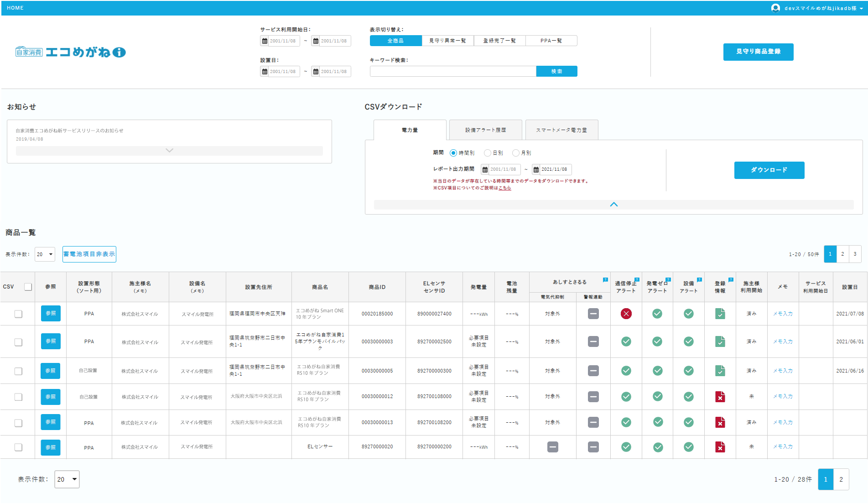Click help badge on 発電ゼロアラート header
The image size is (868, 504).
pos(668,279)
